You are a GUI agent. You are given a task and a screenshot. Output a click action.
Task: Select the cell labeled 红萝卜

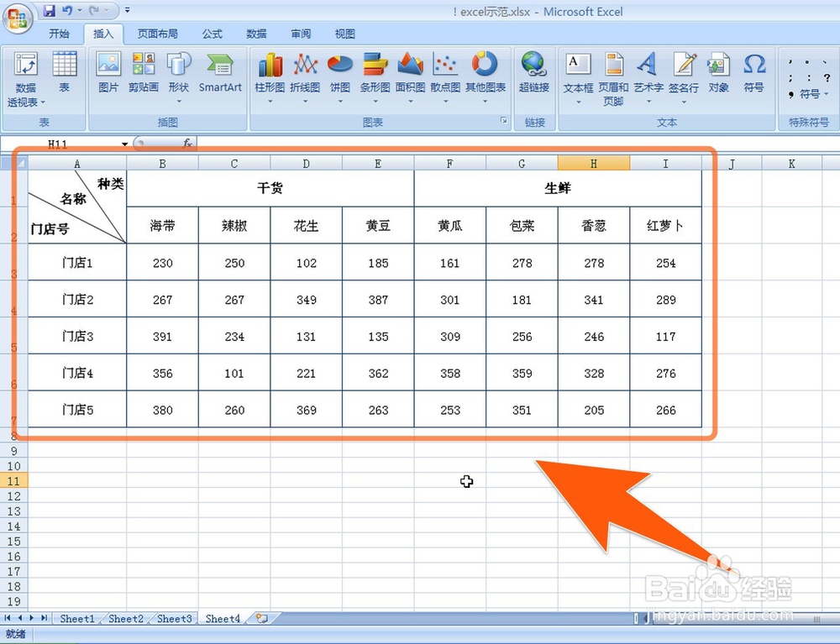[x=665, y=225]
